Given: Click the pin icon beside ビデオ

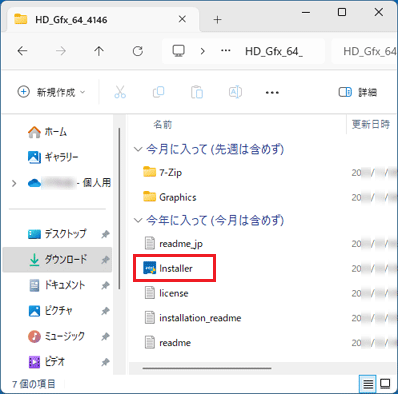Looking at the screenshot, I should (x=105, y=362).
